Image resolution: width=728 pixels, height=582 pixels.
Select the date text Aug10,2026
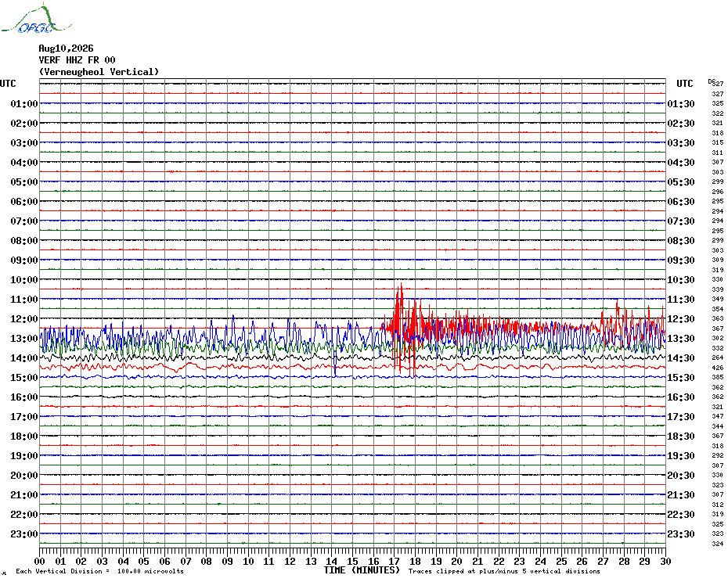pos(66,48)
